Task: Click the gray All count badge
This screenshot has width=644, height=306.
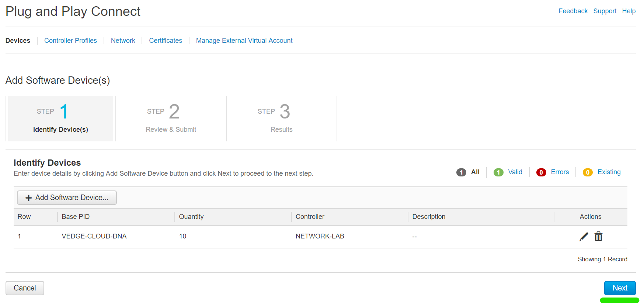Action: point(461,172)
